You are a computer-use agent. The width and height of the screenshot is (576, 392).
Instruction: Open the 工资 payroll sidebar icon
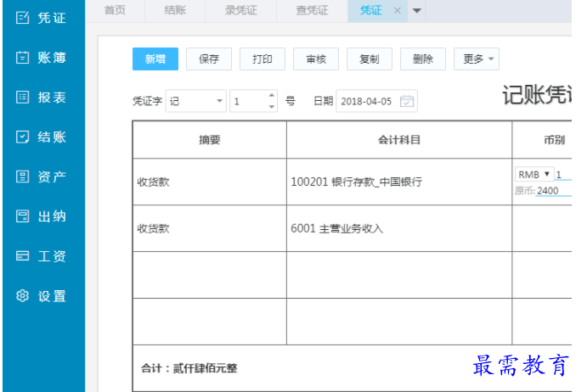(x=22, y=256)
